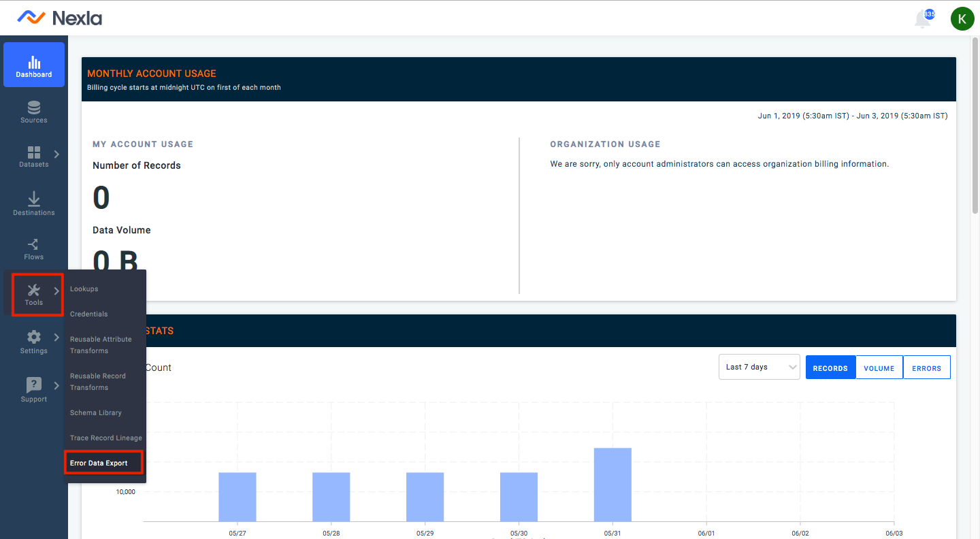
Task: Click the 10,000 axis label
Action: coord(125,491)
